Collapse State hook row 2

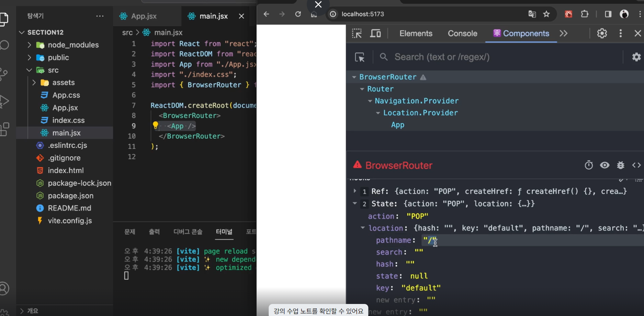(355, 203)
